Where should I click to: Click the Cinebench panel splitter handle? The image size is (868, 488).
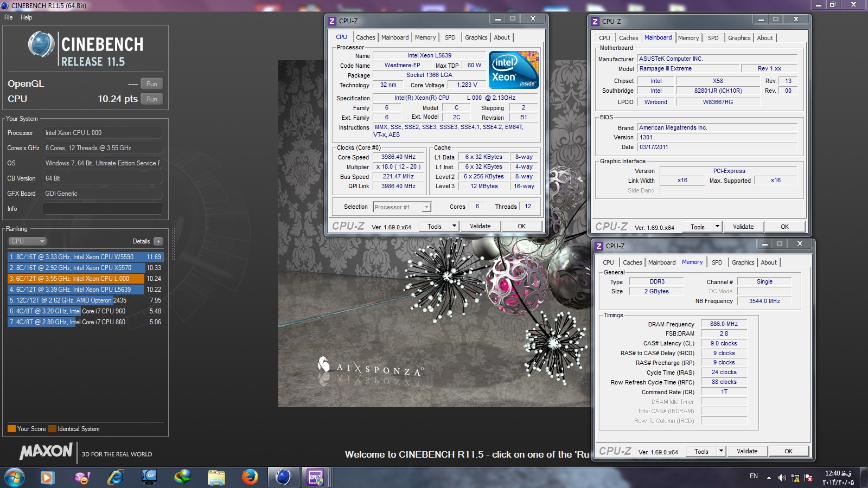pos(173,244)
